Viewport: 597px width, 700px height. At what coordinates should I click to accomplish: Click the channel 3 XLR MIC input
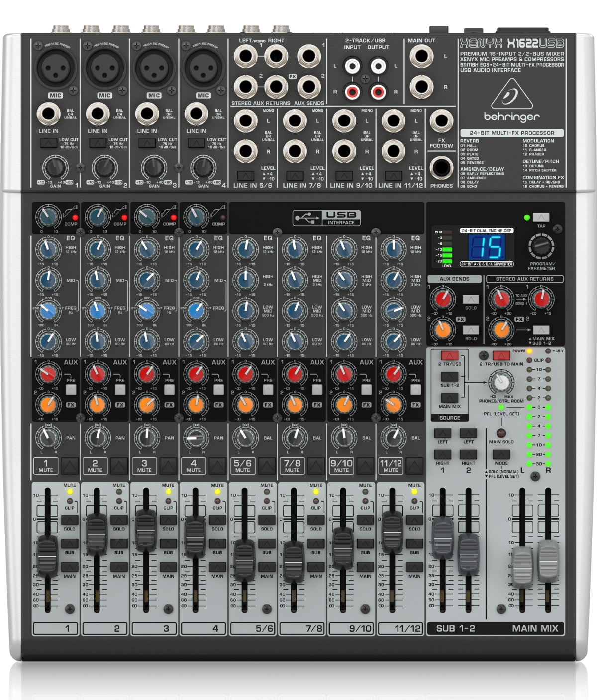154,68
